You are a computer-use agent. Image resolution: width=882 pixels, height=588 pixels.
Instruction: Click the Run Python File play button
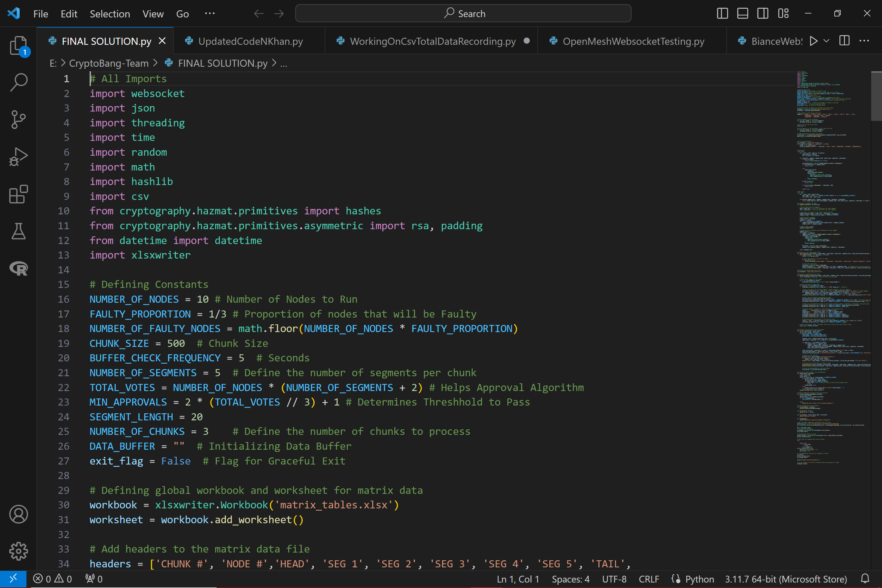(x=813, y=41)
